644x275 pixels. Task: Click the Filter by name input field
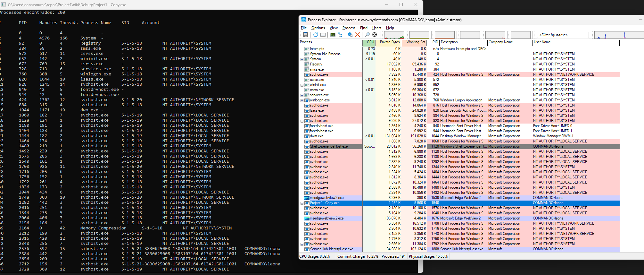[x=563, y=35]
